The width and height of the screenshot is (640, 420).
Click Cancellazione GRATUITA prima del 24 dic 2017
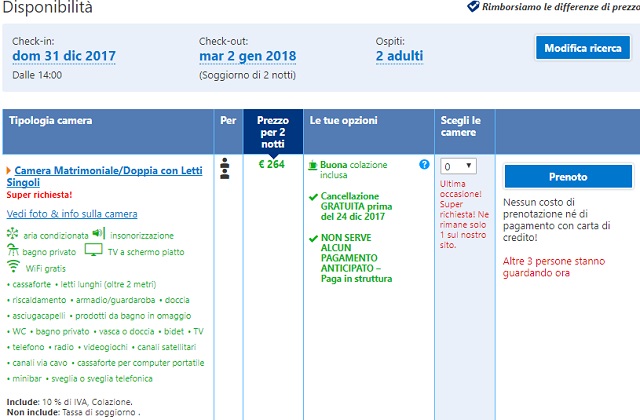pyautogui.click(x=356, y=206)
